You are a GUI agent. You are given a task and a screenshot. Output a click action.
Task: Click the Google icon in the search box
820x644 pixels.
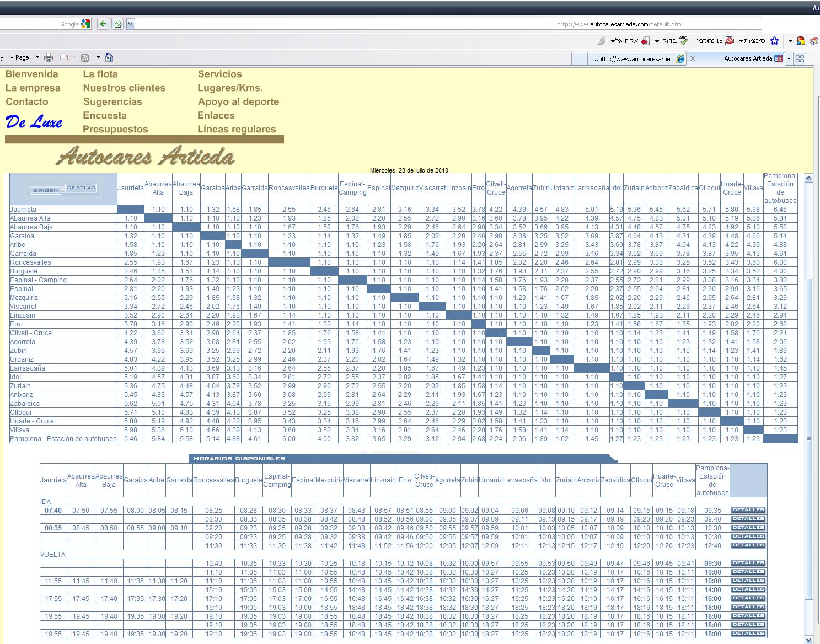(85, 24)
